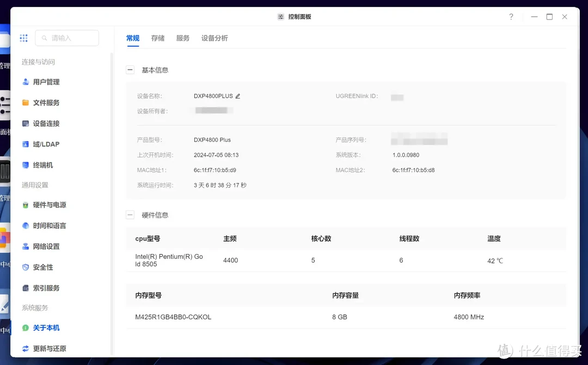Viewport: 588px width, 365px height.
Task: Collapse the 基本信息 section
Action: click(130, 70)
